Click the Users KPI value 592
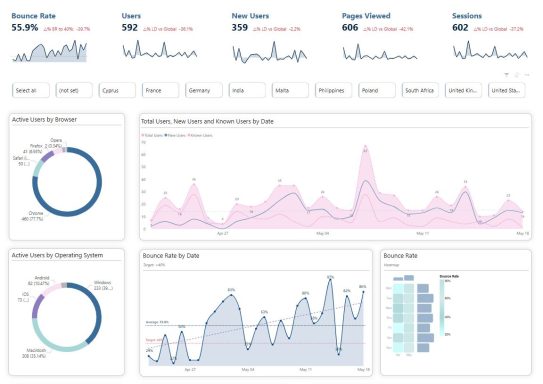Image resolution: width=543 pixels, height=384 pixels. click(x=130, y=28)
